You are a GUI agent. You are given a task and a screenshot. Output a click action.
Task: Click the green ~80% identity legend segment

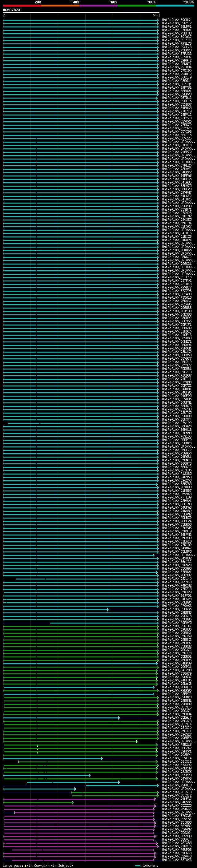(x=137, y=6)
